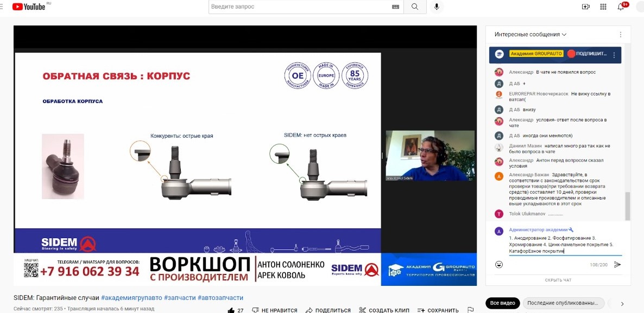Screen dimensions: 644x313
Task: Select the Все видео chip
Action: [503, 303]
